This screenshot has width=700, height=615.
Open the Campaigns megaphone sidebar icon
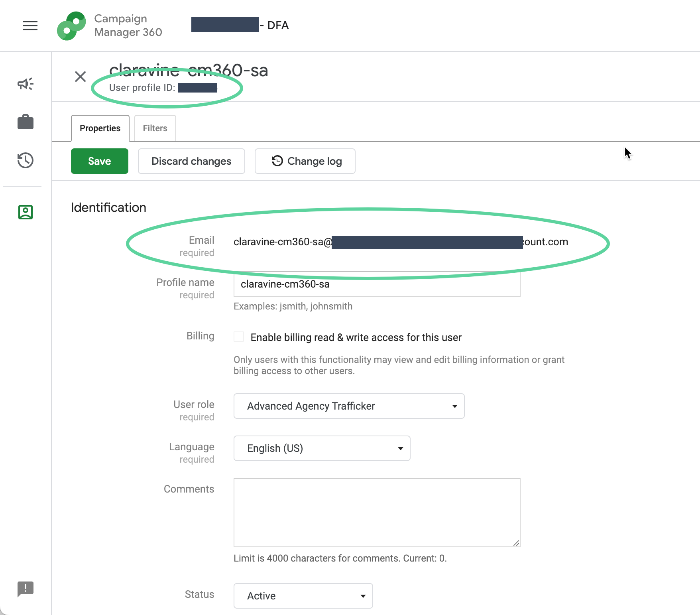(26, 84)
